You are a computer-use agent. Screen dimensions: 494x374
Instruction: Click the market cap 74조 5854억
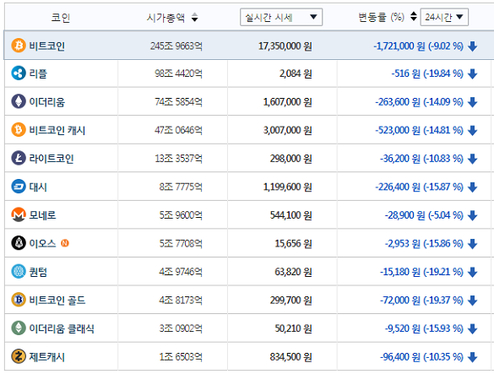pyautogui.click(x=178, y=102)
